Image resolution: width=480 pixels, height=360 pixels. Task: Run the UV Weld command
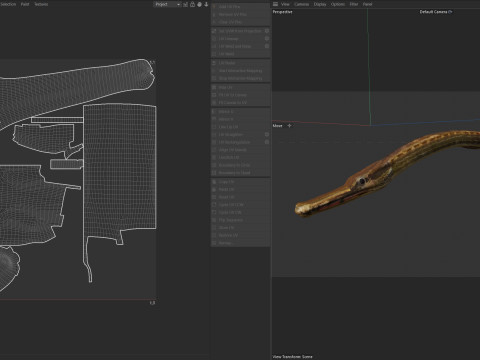click(x=240, y=54)
